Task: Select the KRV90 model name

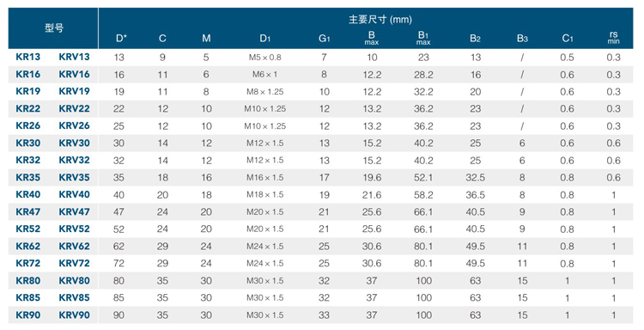Action: point(74,315)
